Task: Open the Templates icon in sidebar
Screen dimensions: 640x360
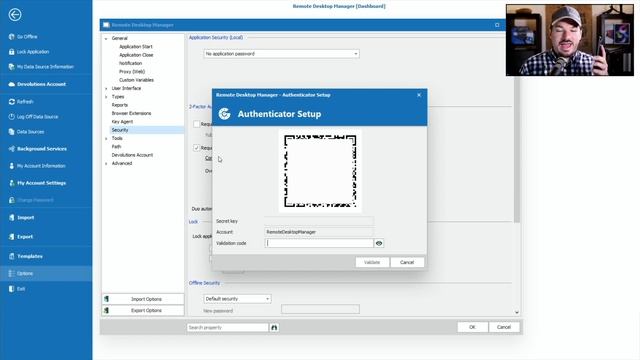Action: [x=11, y=256]
